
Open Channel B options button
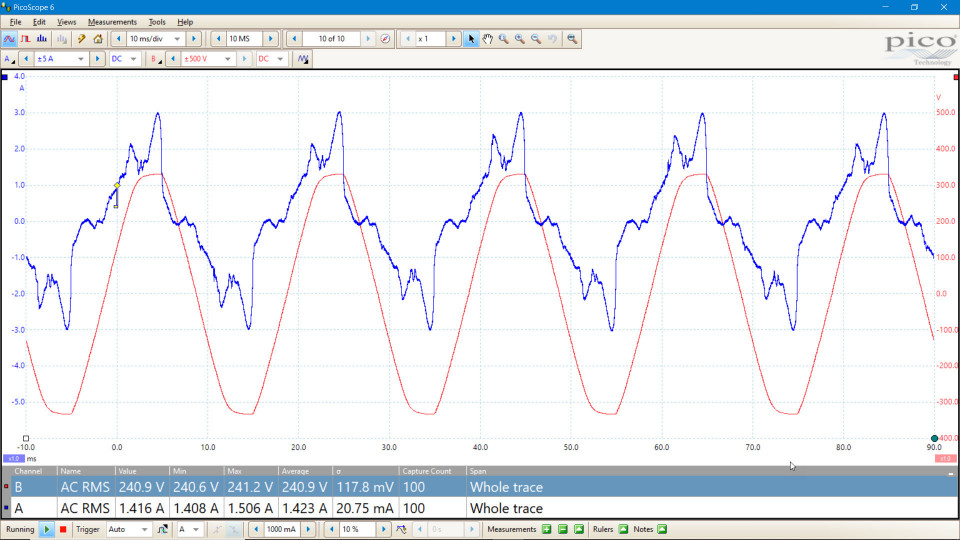(x=156, y=59)
